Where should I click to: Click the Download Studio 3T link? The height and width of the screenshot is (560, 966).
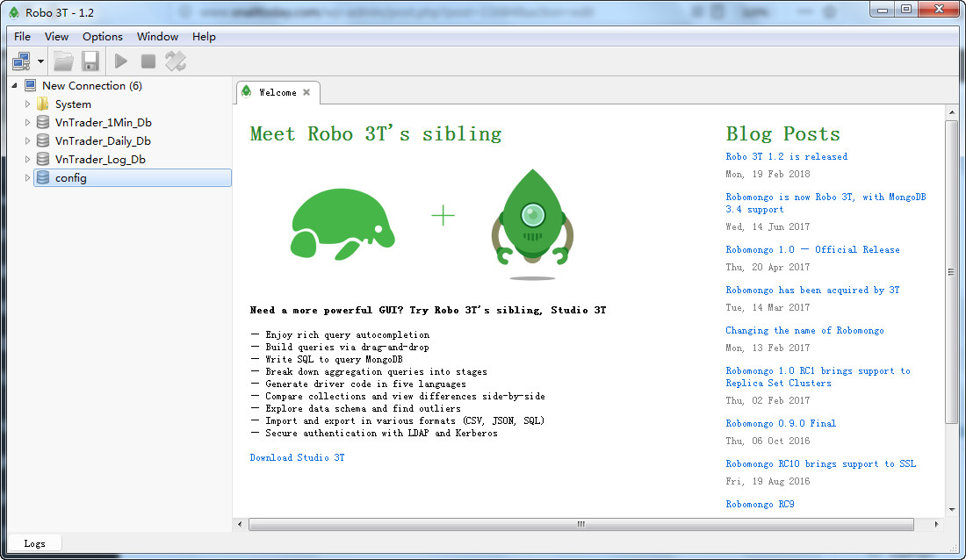[297, 457]
